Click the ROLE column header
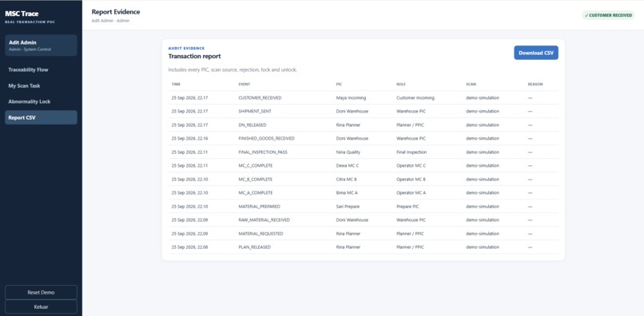Viewport: 644px width, 316px height. 400,84
